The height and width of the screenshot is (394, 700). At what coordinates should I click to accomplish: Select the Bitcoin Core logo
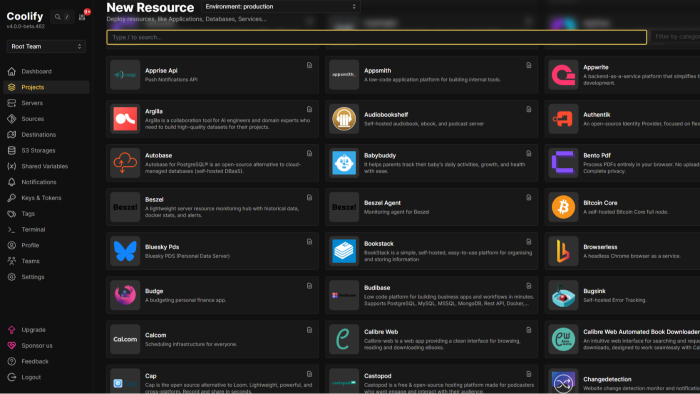(563, 207)
